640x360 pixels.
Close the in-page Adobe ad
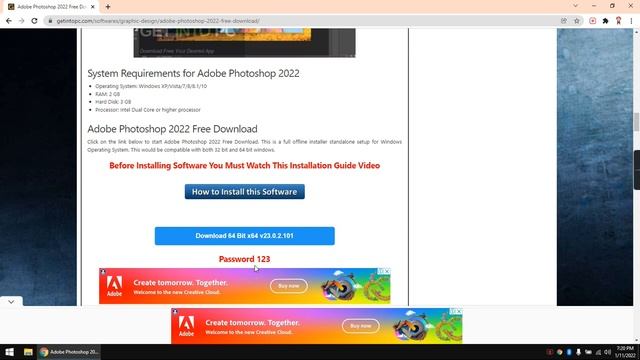point(387,271)
